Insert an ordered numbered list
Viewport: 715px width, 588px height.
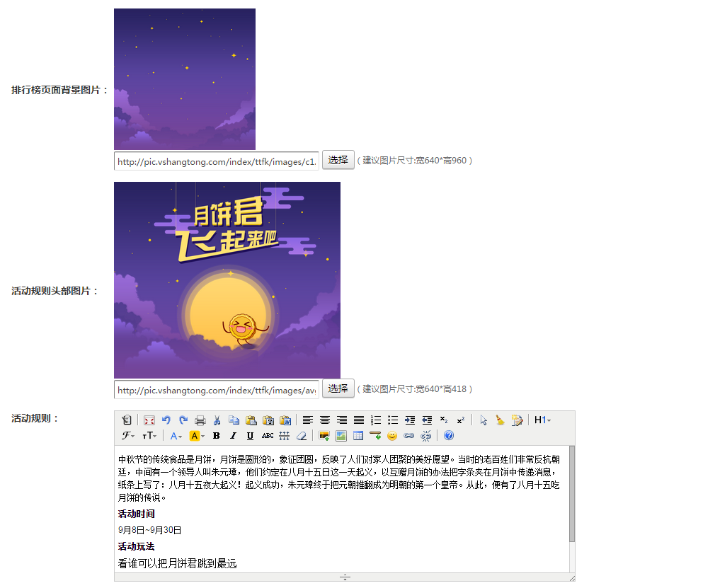376,420
